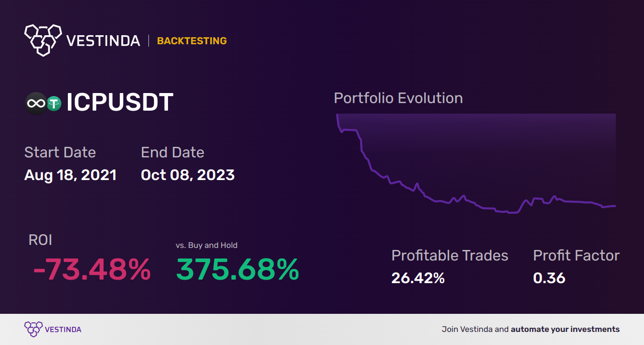Select the Aug 18, 2021 start date
Image resolution: width=644 pixels, height=345 pixels.
[x=70, y=175]
